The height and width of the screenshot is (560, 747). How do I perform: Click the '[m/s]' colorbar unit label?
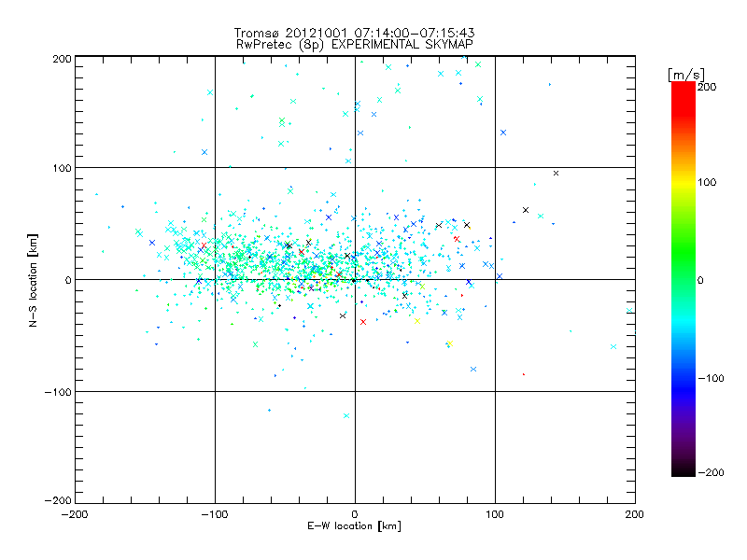pos(686,75)
